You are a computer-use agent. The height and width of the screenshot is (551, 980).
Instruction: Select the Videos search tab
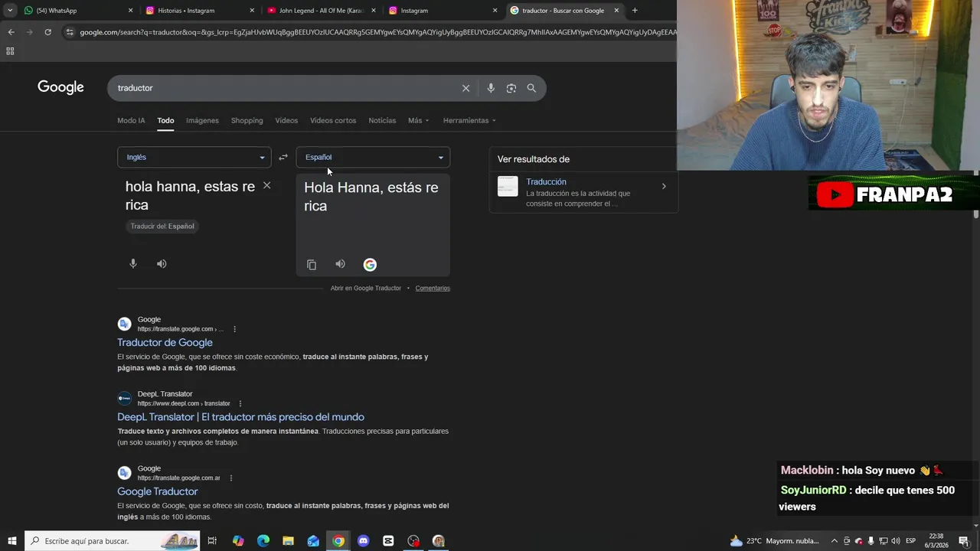pos(286,120)
